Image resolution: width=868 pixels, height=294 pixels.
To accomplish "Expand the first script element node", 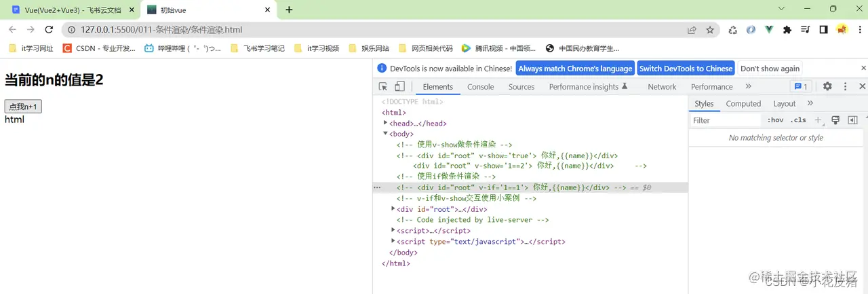I will click(x=393, y=230).
